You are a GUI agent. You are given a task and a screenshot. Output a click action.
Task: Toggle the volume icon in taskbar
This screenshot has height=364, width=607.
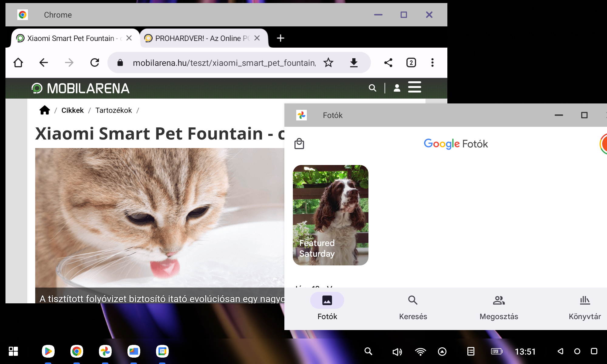pos(397,352)
